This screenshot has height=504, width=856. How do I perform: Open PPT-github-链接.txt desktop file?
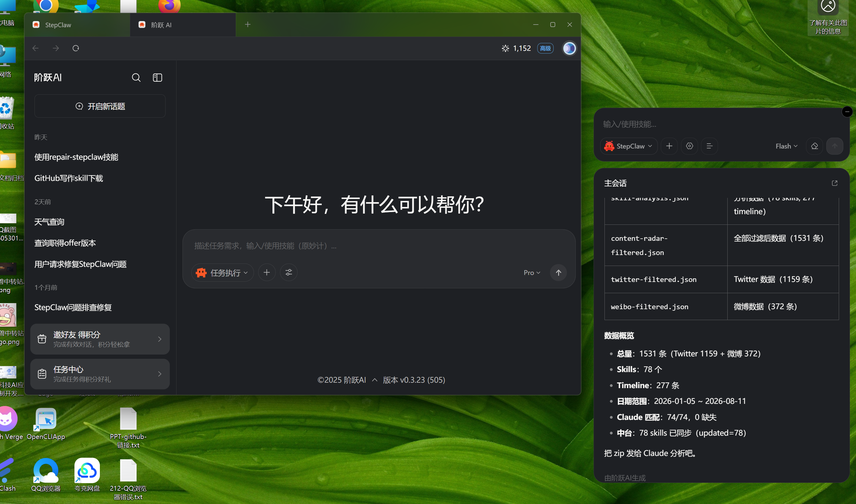128,428
